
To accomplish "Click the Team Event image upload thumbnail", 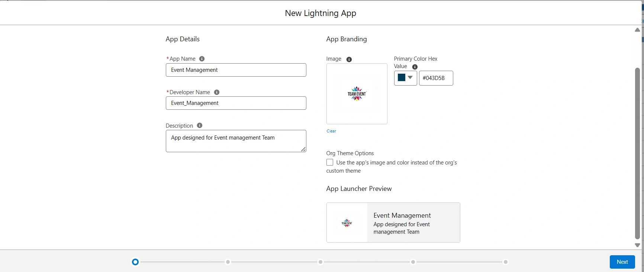I will click(x=357, y=94).
